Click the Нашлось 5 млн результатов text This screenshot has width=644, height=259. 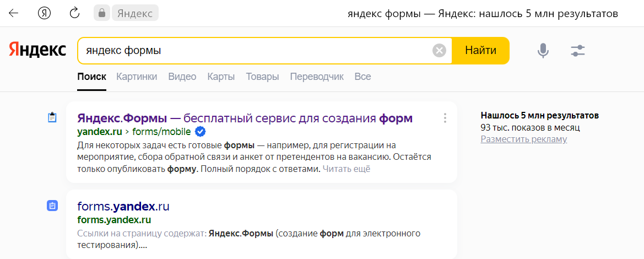540,116
